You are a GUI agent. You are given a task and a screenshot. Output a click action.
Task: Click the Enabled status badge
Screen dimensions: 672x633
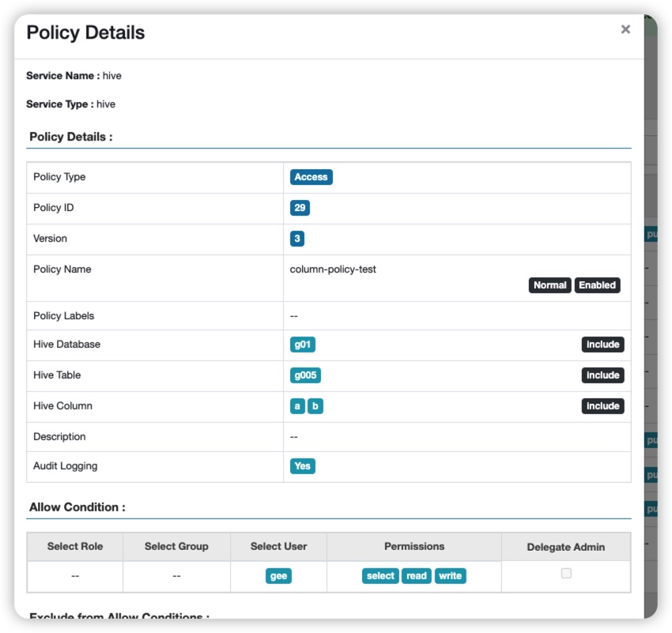point(597,285)
